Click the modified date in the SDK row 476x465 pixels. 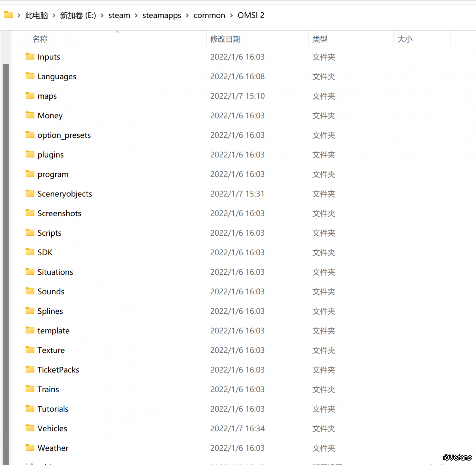(237, 252)
